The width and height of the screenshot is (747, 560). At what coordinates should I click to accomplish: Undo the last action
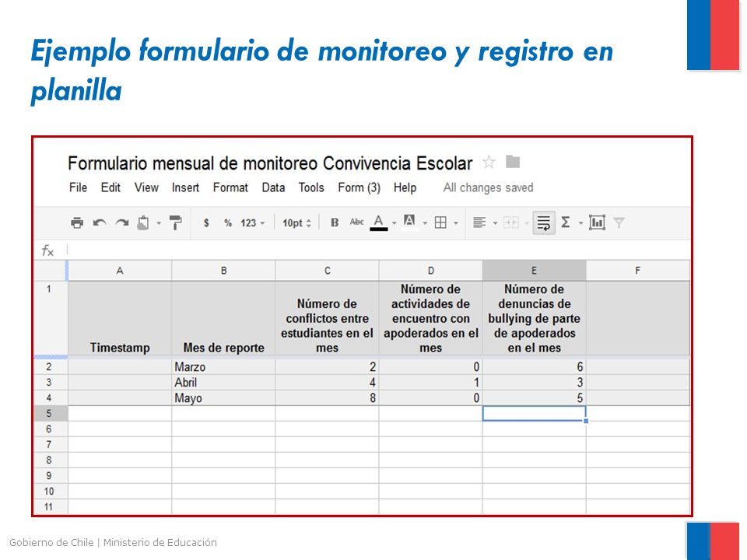pyautogui.click(x=100, y=222)
